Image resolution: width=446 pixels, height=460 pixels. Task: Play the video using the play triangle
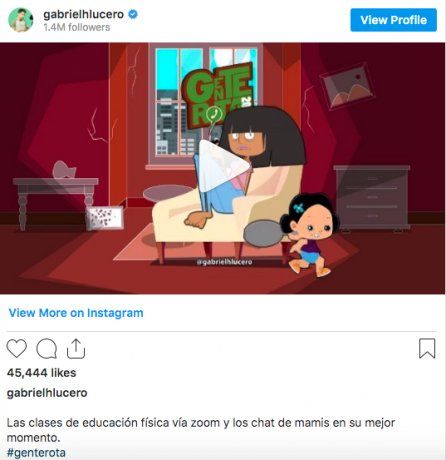pyautogui.click(x=223, y=166)
